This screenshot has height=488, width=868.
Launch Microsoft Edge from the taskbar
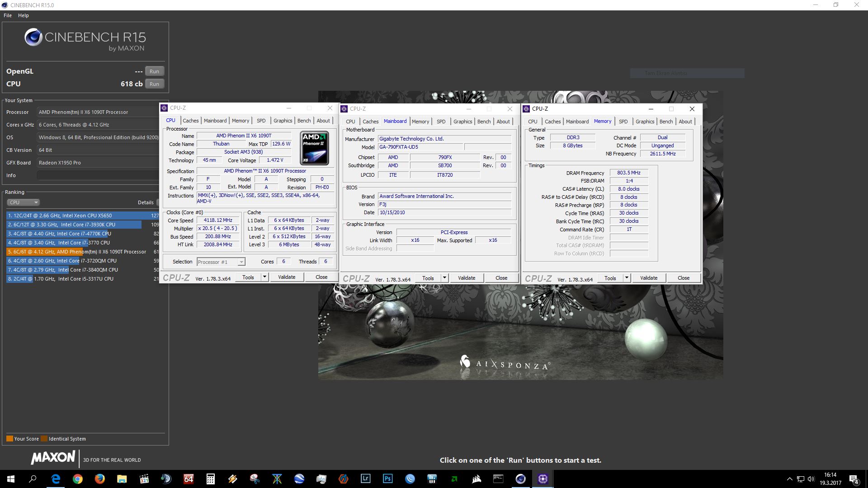(56, 479)
